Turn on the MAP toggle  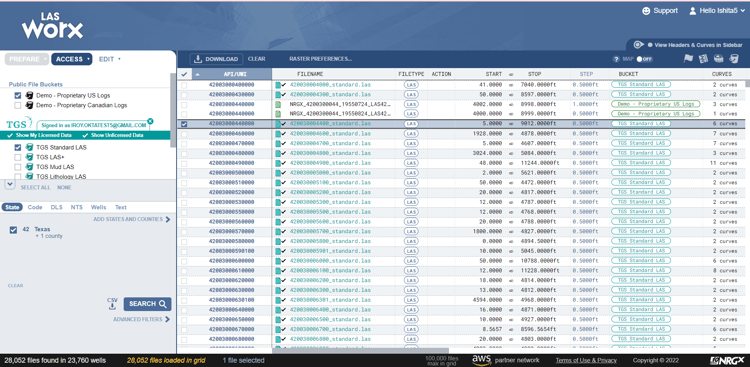644,59
